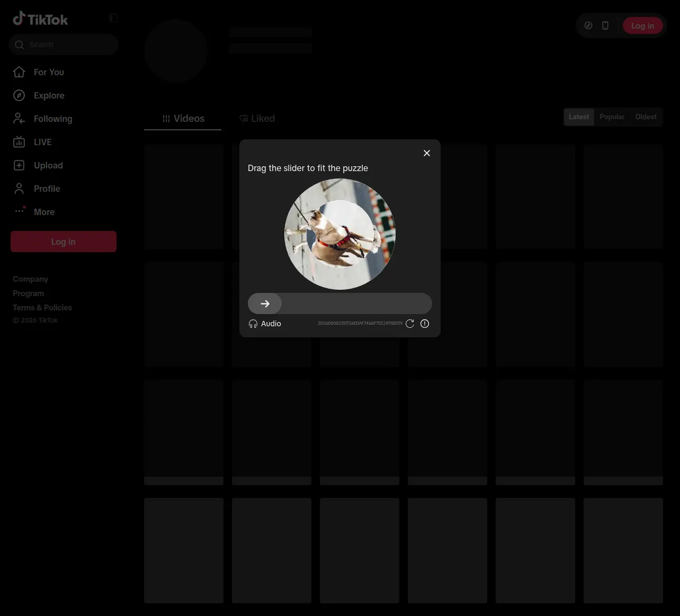Switch to the Videos tab
Image resolution: width=680 pixels, height=616 pixels.
tap(183, 119)
